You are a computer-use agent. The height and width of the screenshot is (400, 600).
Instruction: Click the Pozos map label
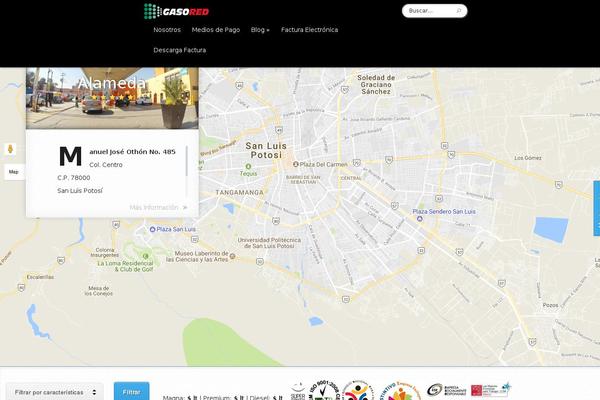tap(550, 305)
